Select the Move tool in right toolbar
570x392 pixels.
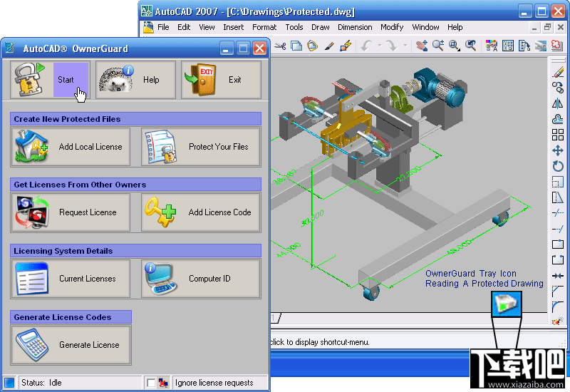point(558,150)
